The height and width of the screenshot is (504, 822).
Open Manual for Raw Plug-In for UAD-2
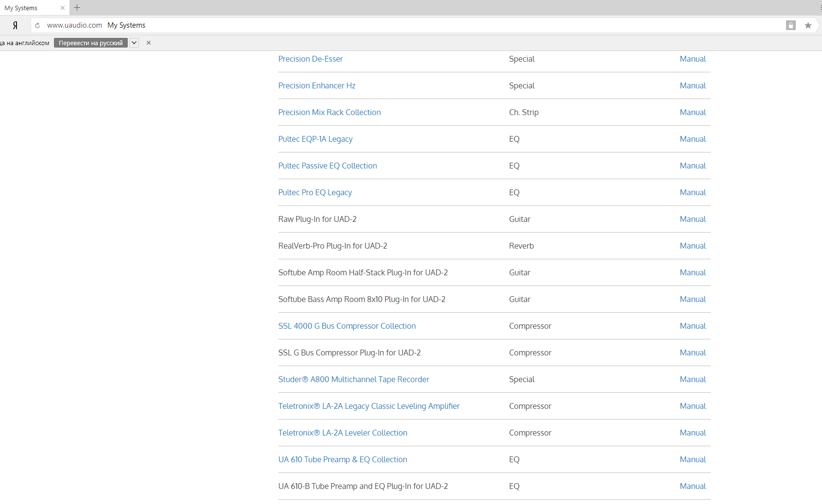pyautogui.click(x=692, y=219)
